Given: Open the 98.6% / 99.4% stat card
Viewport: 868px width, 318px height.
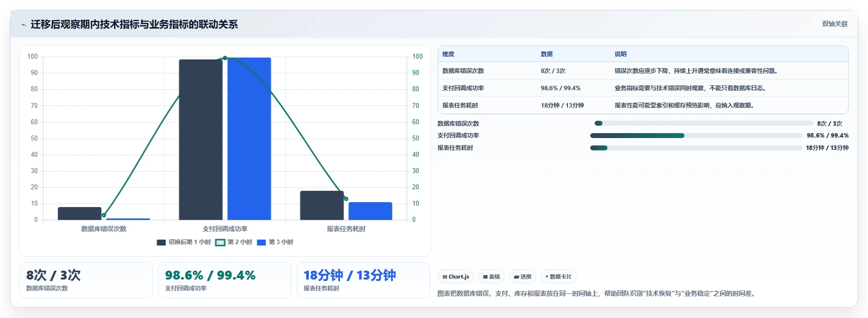Looking at the screenshot, I should [x=225, y=280].
